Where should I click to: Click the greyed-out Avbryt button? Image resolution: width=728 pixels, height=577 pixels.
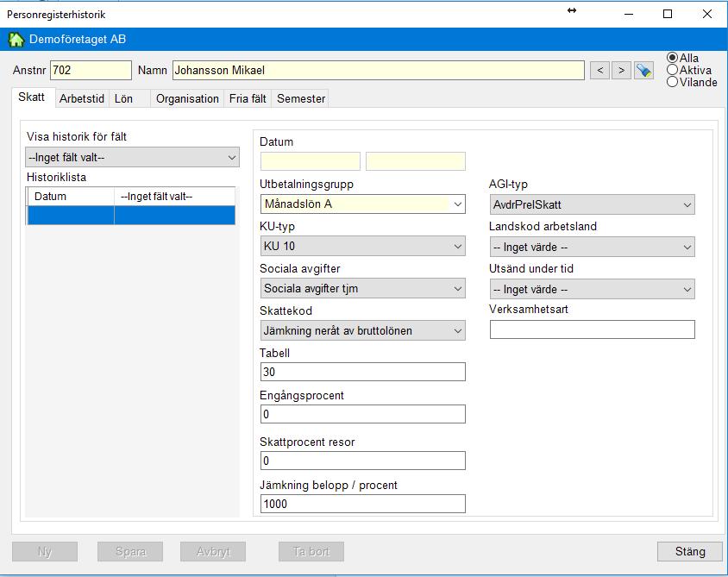coord(213,551)
